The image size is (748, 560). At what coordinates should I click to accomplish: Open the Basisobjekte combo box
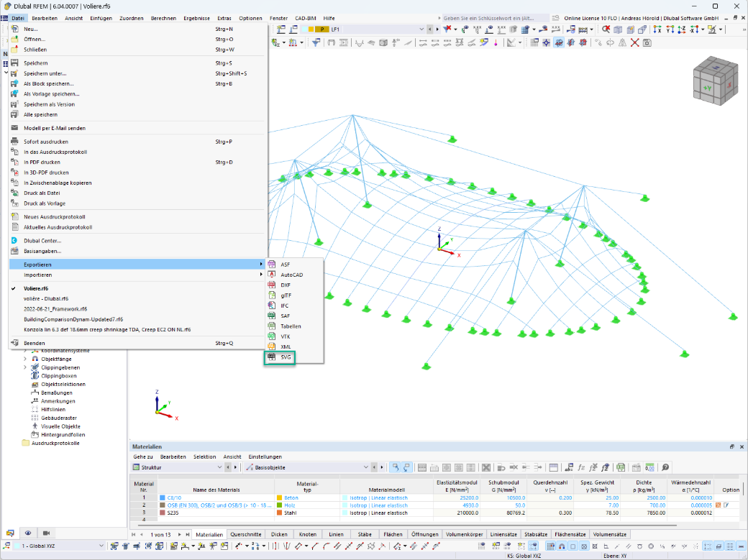pos(307,467)
